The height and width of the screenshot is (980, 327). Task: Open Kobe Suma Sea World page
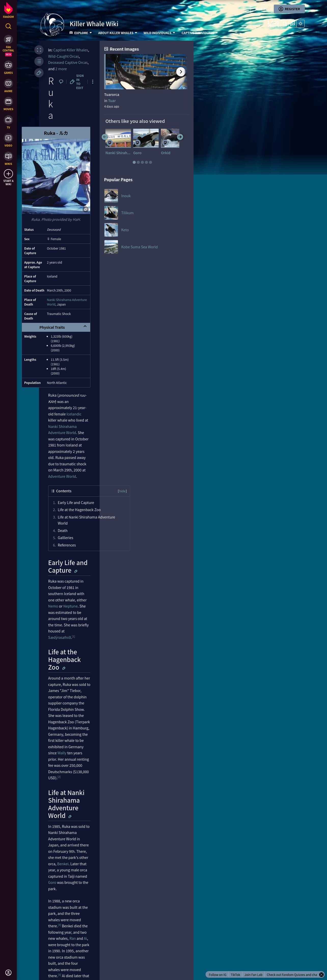tap(139, 247)
